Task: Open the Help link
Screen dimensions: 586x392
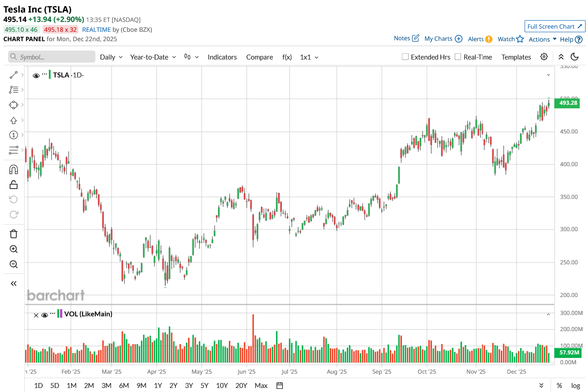Action: 571,39
